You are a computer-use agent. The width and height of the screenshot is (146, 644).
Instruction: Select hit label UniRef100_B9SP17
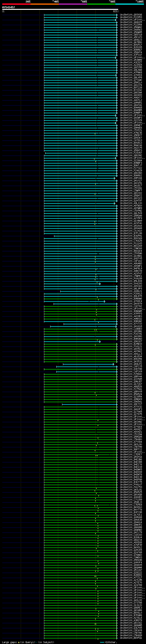pyautogui.click(x=131, y=45)
